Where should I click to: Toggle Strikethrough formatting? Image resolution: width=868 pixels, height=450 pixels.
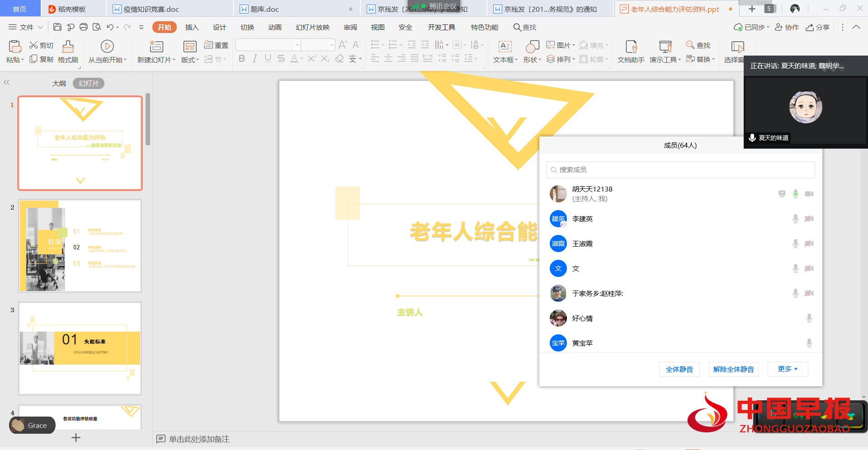(281, 59)
